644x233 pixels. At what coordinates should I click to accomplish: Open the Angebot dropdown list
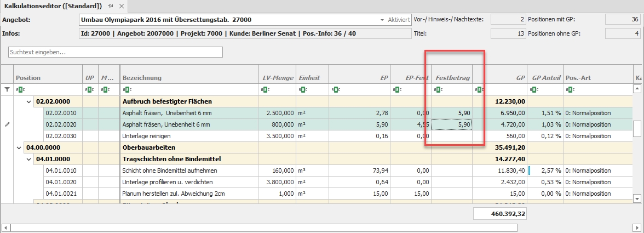pos(382,20)
